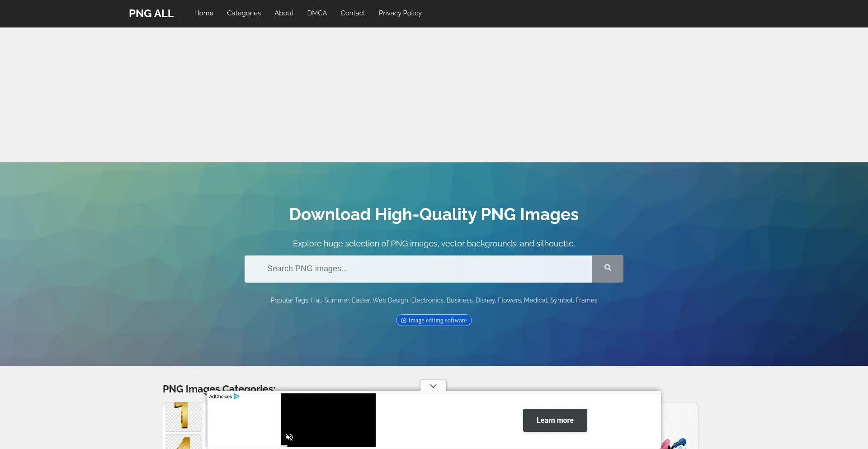Open the Categories menu item
The width and height of the screenshot is (868, 449).
pos(244,13)
